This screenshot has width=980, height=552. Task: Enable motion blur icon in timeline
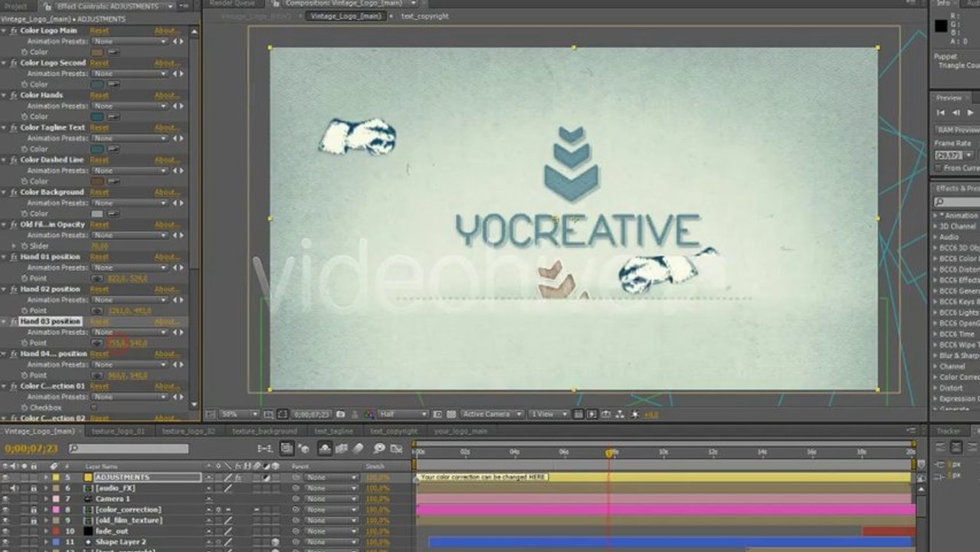[357, 448]
